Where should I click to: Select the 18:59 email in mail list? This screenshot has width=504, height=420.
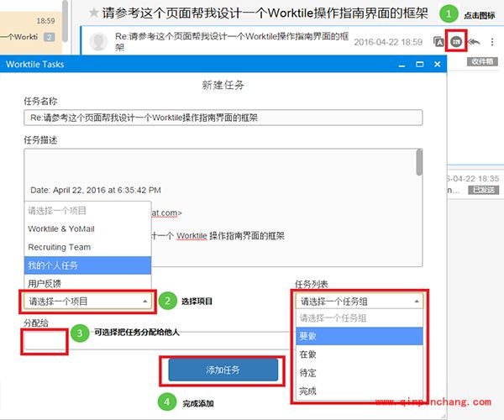(x=31, y=32)
